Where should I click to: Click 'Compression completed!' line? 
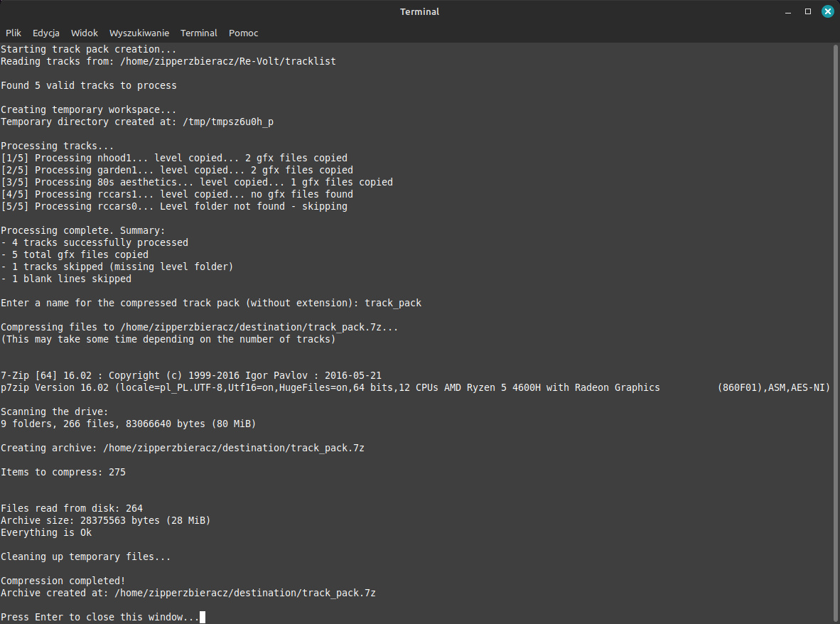(x=63, y=581)
